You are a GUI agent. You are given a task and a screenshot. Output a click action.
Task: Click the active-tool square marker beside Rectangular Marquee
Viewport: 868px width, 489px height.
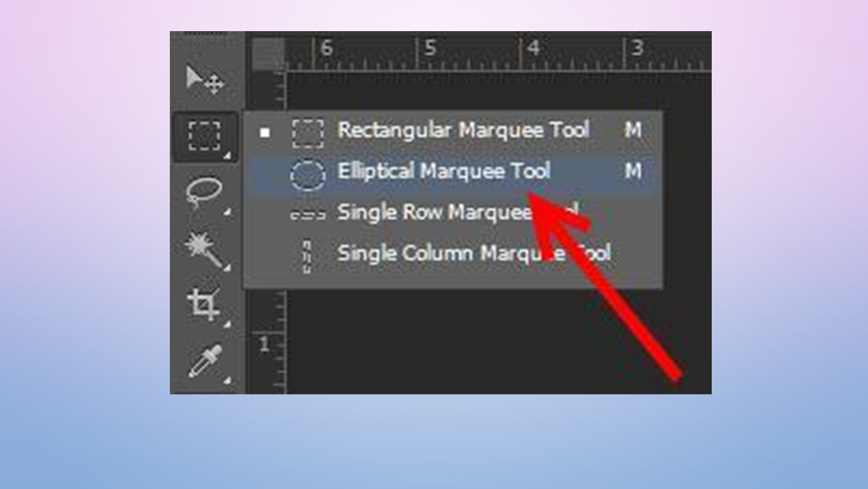click(264, 132)
